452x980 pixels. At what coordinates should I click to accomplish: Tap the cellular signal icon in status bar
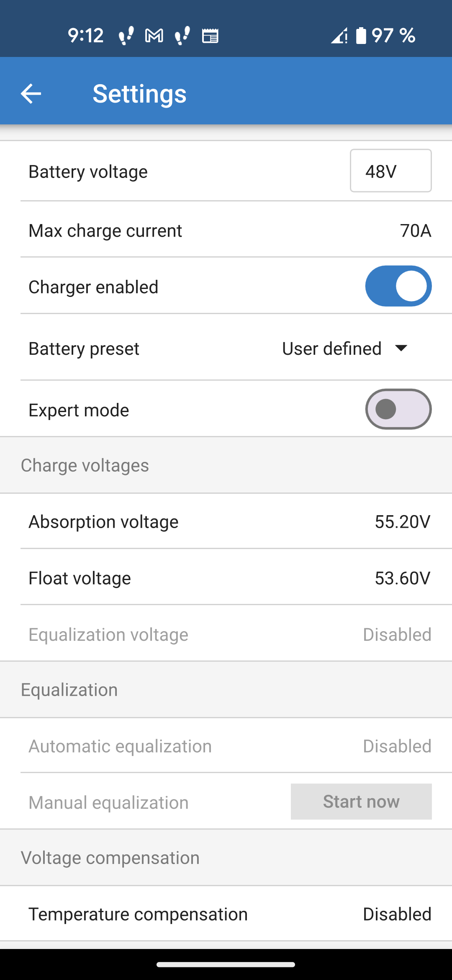pos(339,36)
